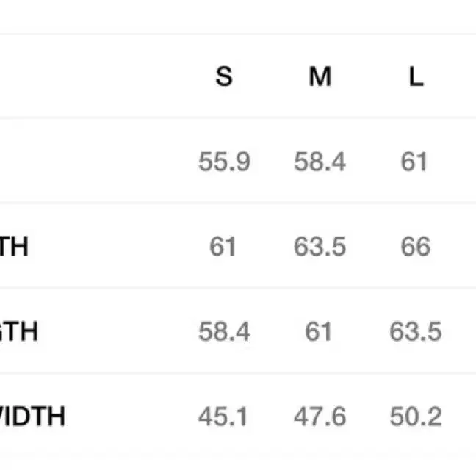Click the 47.6 value in WIDTH row
The height and width of the screenshot is (476, 476).
pyautogui.click(x=320, y=416)
